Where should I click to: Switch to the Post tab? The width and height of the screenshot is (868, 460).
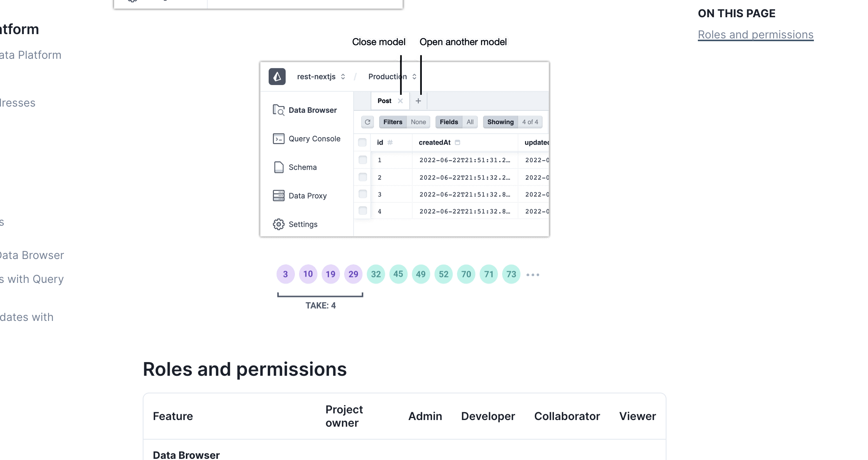384,101
